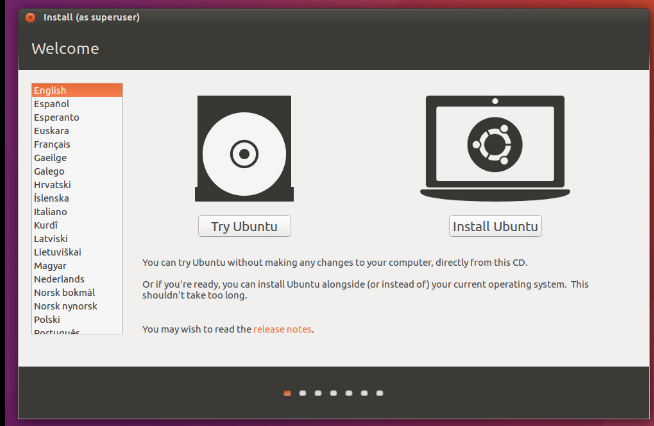Screen dimensions: 654x426
Task: Select Nederlands language entry
Action: point(77,279)
